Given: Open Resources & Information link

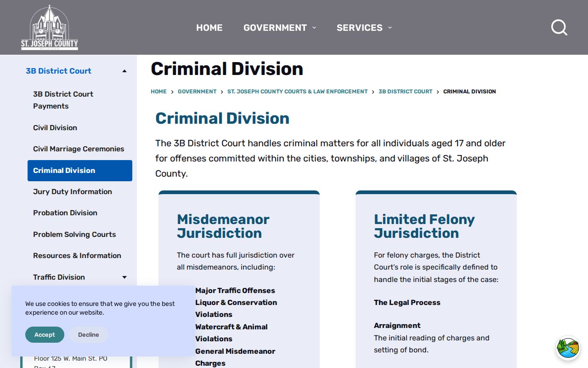Looking at the screenshot, I should click(77, 256).
